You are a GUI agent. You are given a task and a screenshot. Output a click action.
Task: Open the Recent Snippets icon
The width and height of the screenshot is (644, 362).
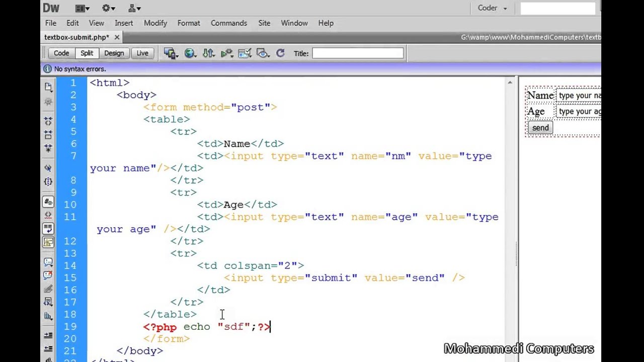tap(48, 302)
